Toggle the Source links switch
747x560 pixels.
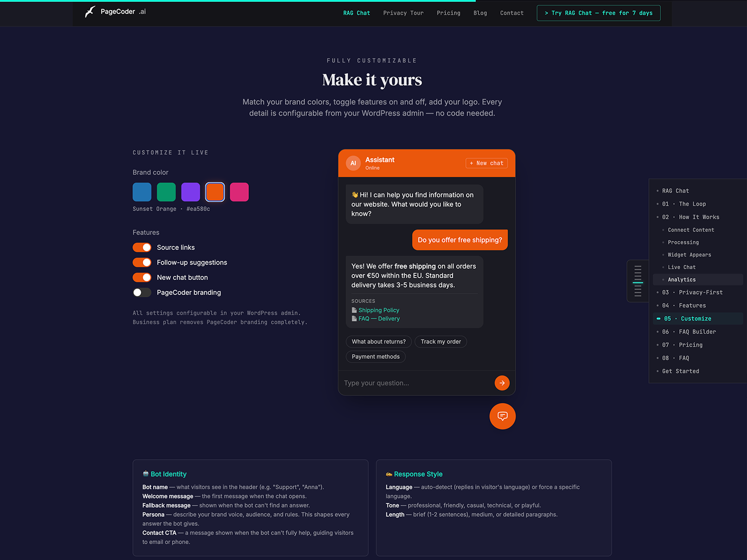click(x=142, y=247)
